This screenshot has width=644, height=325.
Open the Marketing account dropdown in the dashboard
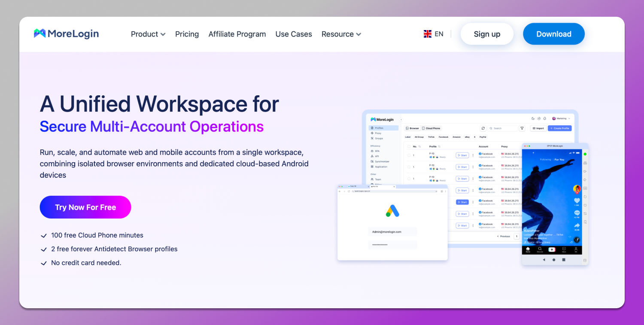point(561,118)
